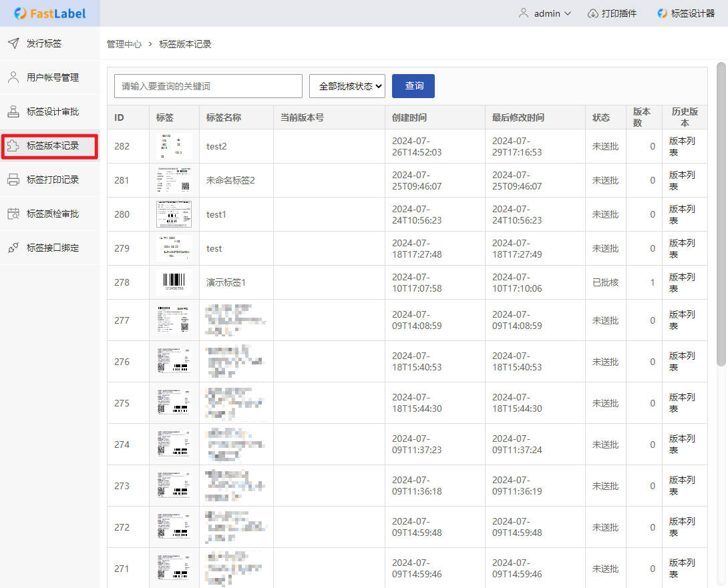728x588 pixels.
Task: Click the printer icon for 标签打印记录
Action: (13, 180)
